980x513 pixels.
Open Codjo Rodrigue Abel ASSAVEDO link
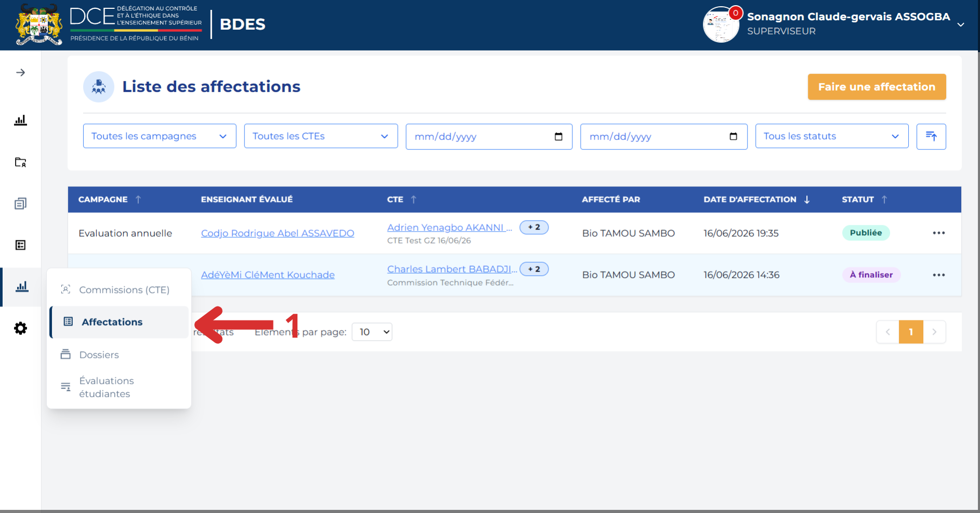[x=278, y=233]
